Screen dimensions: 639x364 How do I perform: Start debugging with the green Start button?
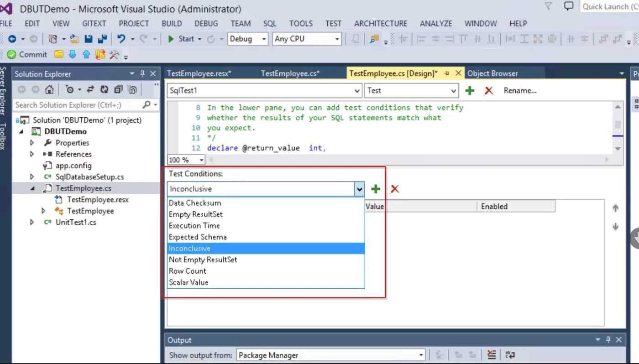point(181,39)
